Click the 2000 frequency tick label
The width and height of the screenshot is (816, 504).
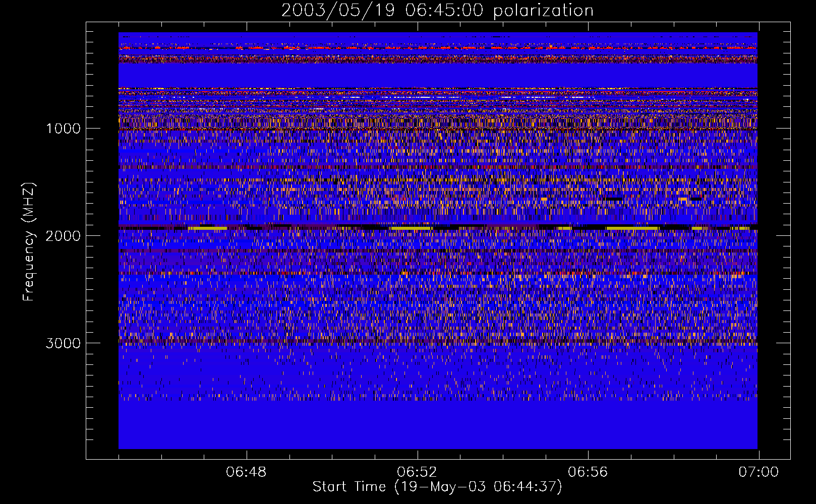click(x=63, y=236)
